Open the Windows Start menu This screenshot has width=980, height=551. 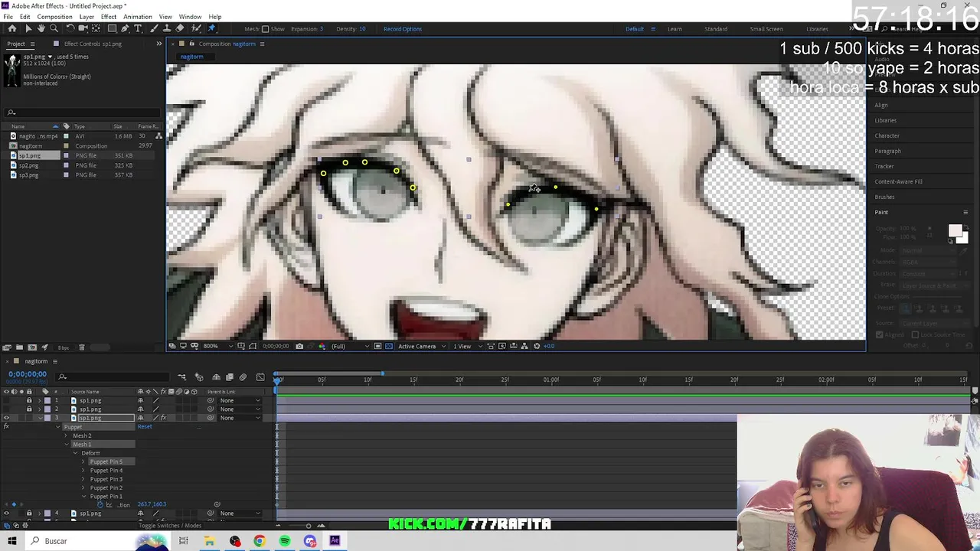(x=12, y=541)
